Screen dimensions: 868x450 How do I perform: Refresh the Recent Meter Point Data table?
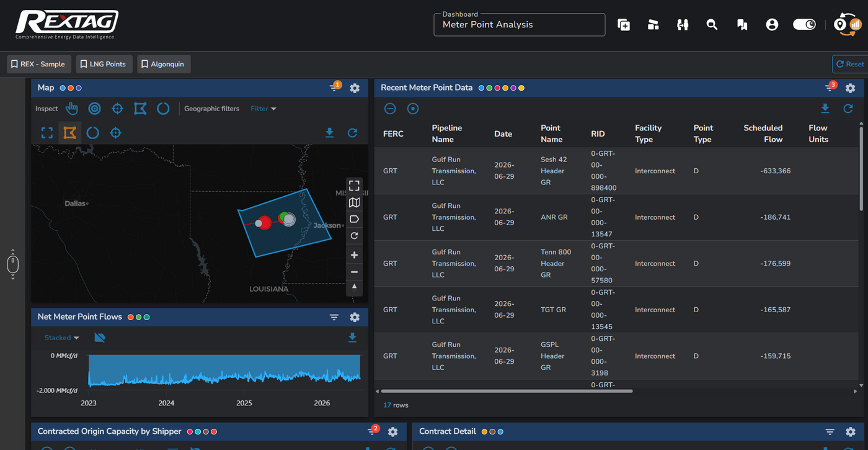pyautogui.click(x=848, y=109)
